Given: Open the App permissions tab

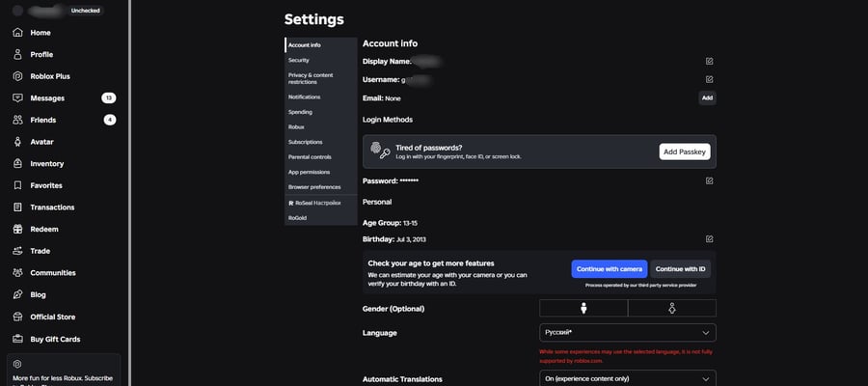Looking at the screenshot, I should 321,172.
